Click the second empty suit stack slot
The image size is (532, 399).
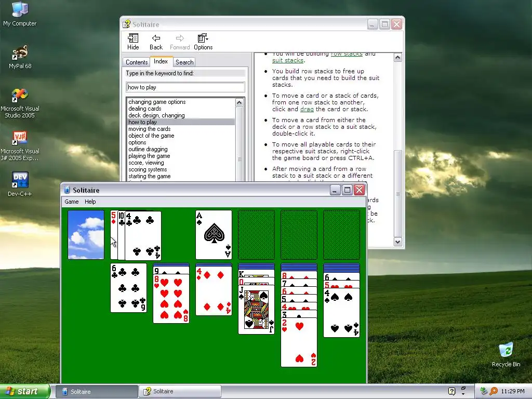click(x=299, y=235)
